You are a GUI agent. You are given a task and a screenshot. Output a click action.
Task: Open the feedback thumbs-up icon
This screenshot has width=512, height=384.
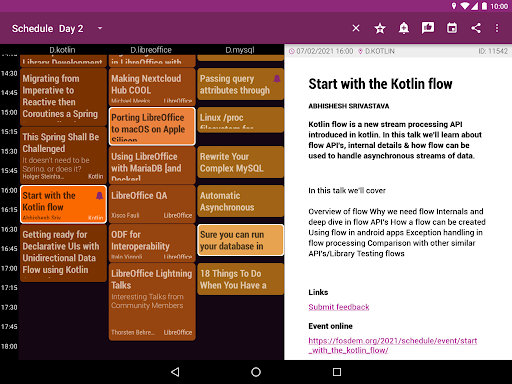click(x=428, y=28)
